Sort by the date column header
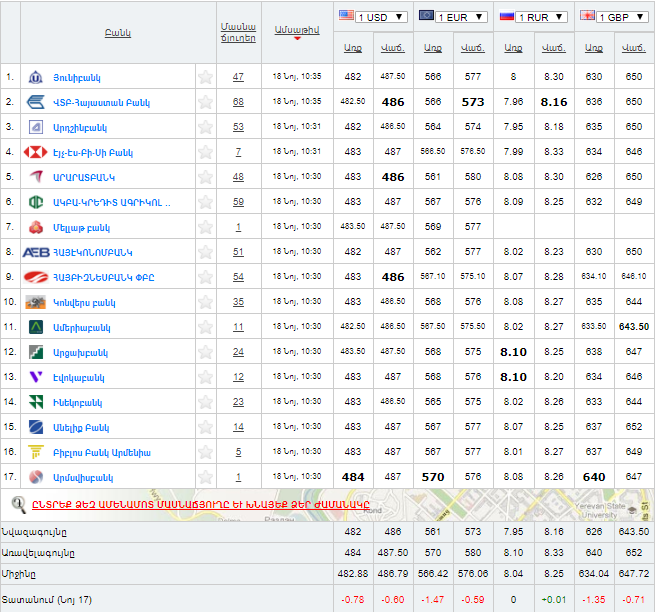This screenshot has height=612, width=655. pyautogui.click(x=297, y=30)
